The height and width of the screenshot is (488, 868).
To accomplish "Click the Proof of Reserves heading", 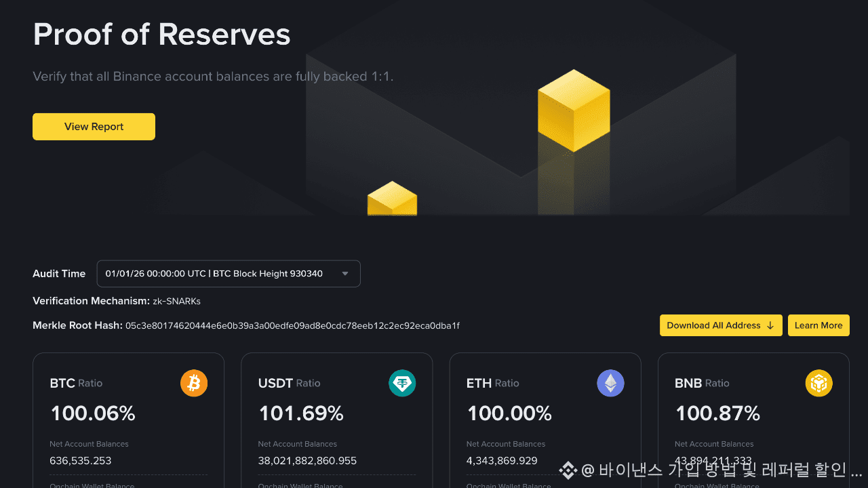I will [161, 34].
